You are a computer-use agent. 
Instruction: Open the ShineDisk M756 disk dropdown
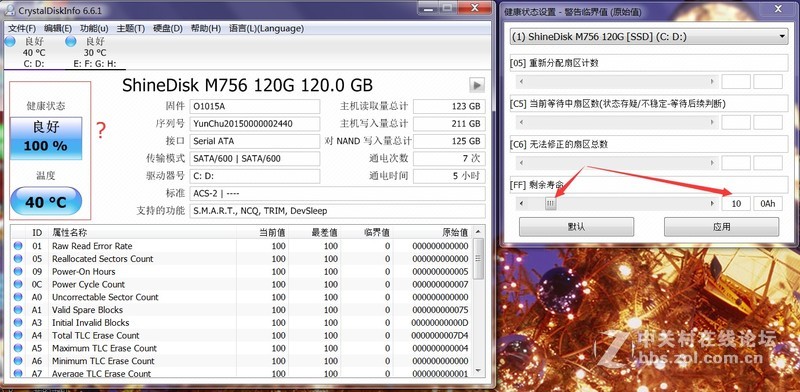[x=649, y=37]
